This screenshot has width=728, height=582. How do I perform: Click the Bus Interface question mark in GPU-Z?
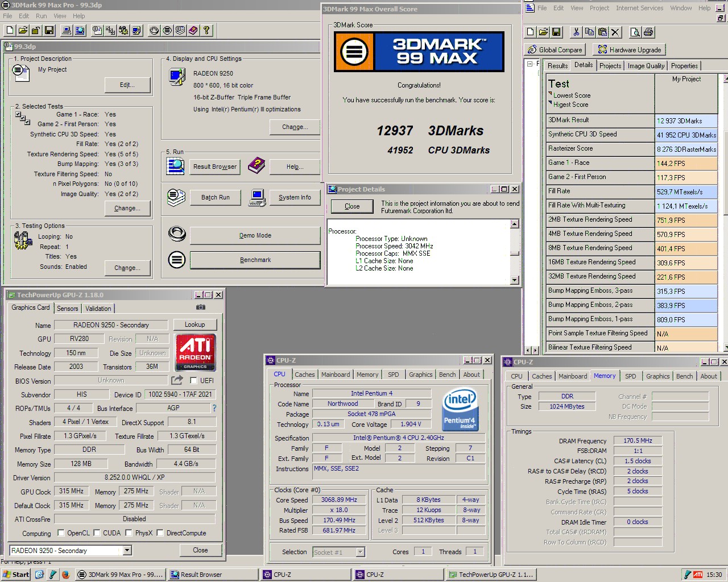(x=214, y=408)
